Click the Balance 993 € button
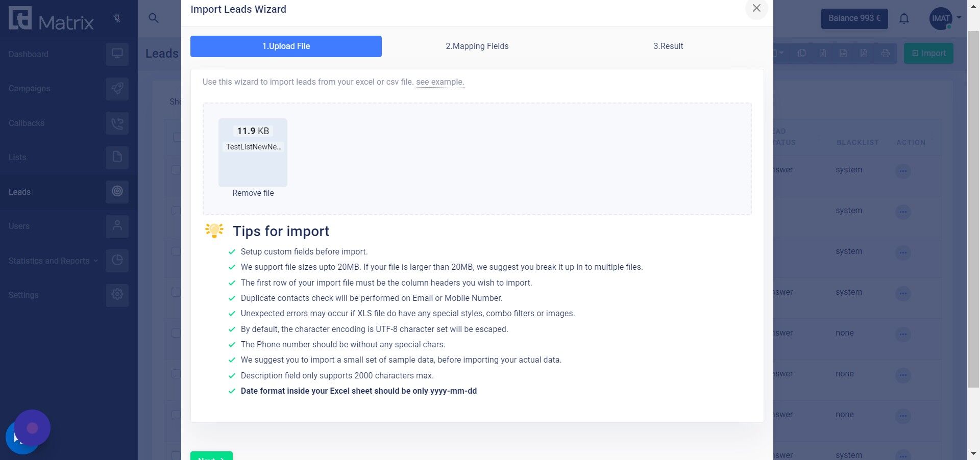This screenshot has height=460, width=980. (x=854, y=19)
